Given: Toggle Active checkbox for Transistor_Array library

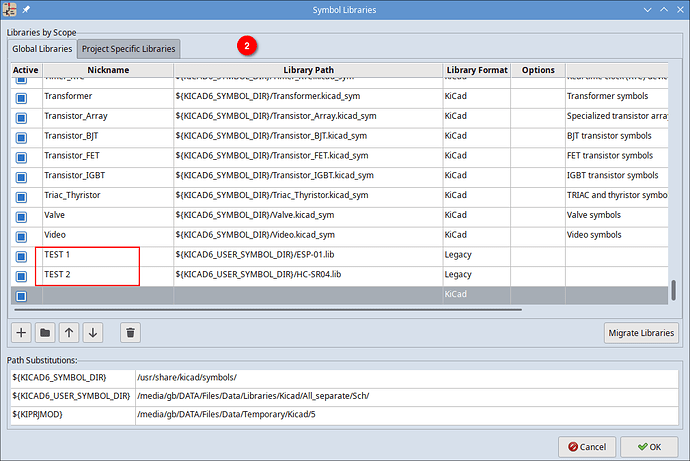Looking at the screenshot, I should tap(21, 118).
